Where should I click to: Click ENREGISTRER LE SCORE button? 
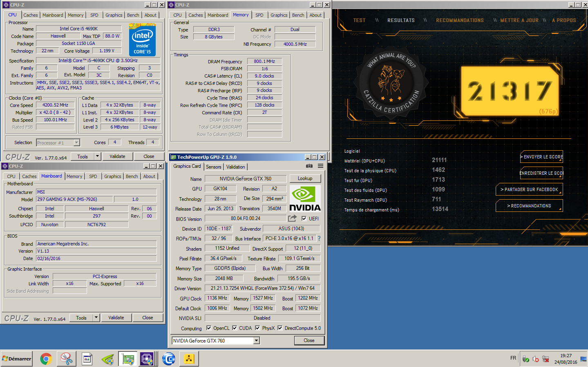541,173
